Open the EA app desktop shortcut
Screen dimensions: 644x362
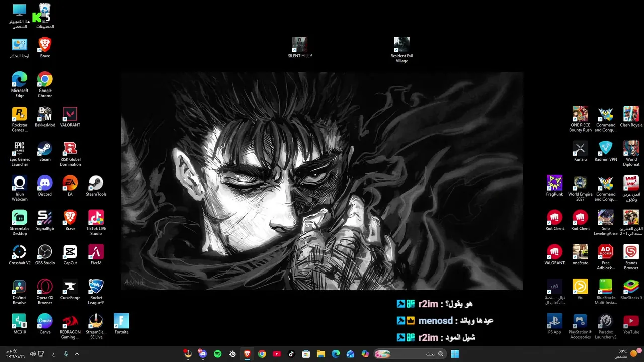pos(70,186)
